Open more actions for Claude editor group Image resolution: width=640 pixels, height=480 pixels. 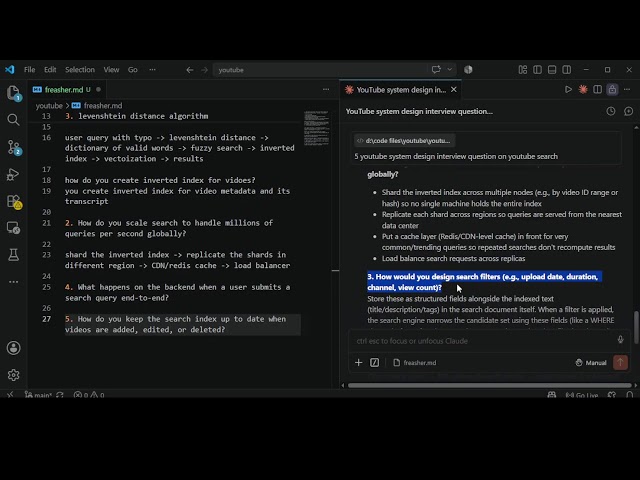tap(627, 89)
